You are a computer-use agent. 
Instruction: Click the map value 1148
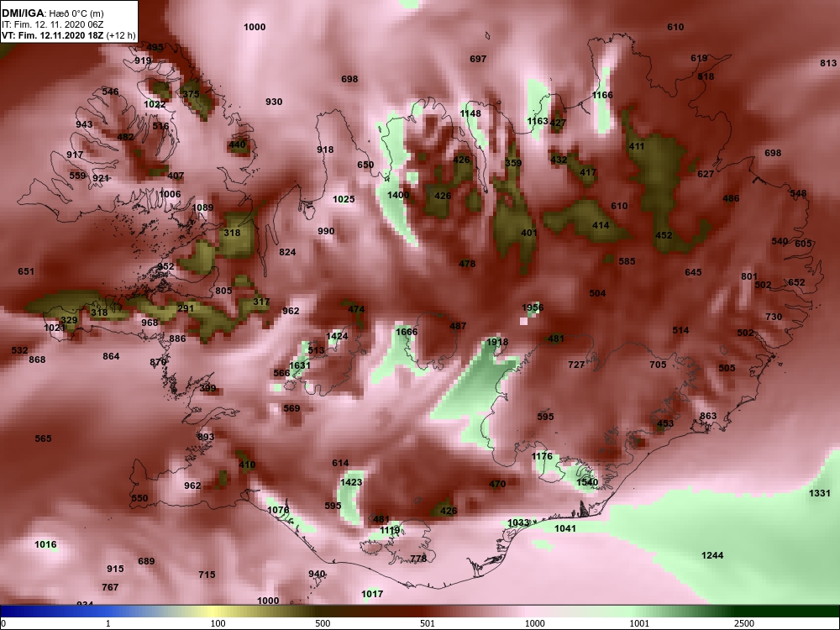(x=470, y=113)
